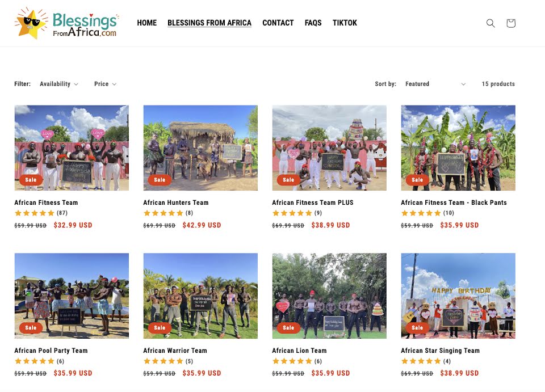
Task: Select the BLESSINGS FROM AFRICA menu item
Action: coord(209,23)
